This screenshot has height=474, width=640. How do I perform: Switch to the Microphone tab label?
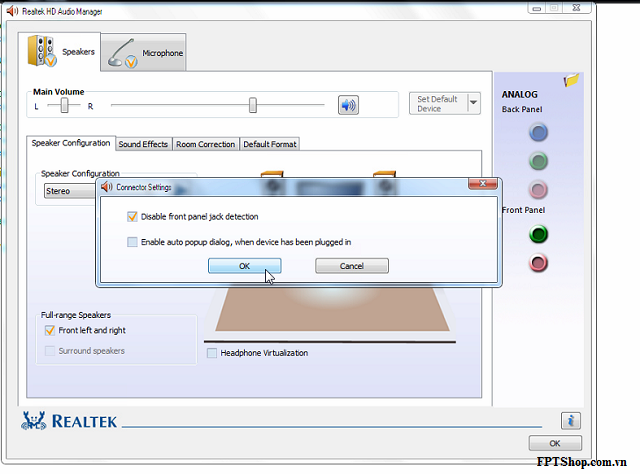[162, 53]
